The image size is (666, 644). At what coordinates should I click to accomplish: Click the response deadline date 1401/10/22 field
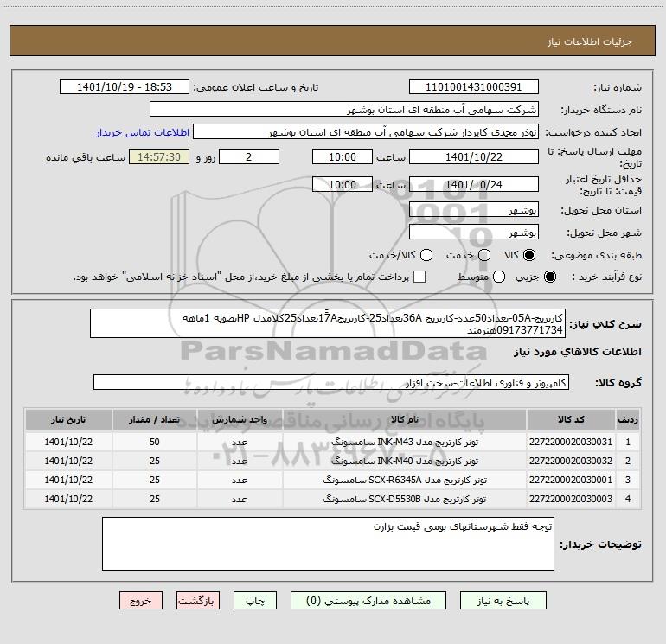click(x=474, y=156)
